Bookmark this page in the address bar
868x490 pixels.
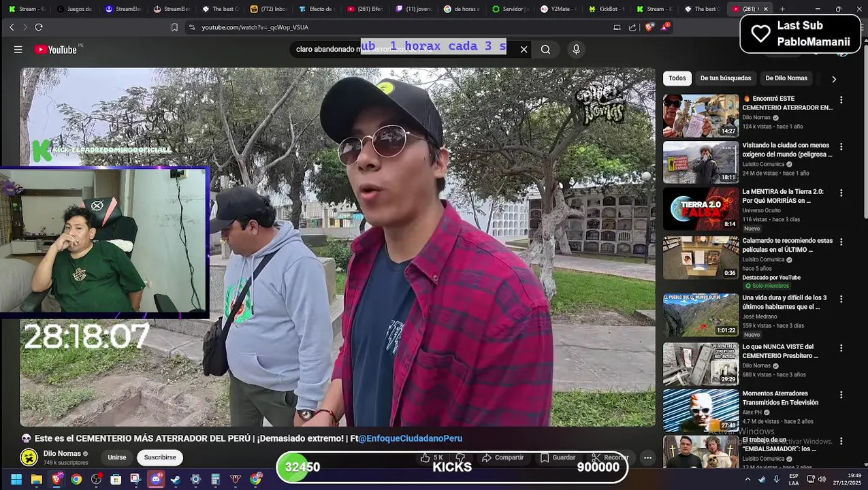tap(174, 27)
